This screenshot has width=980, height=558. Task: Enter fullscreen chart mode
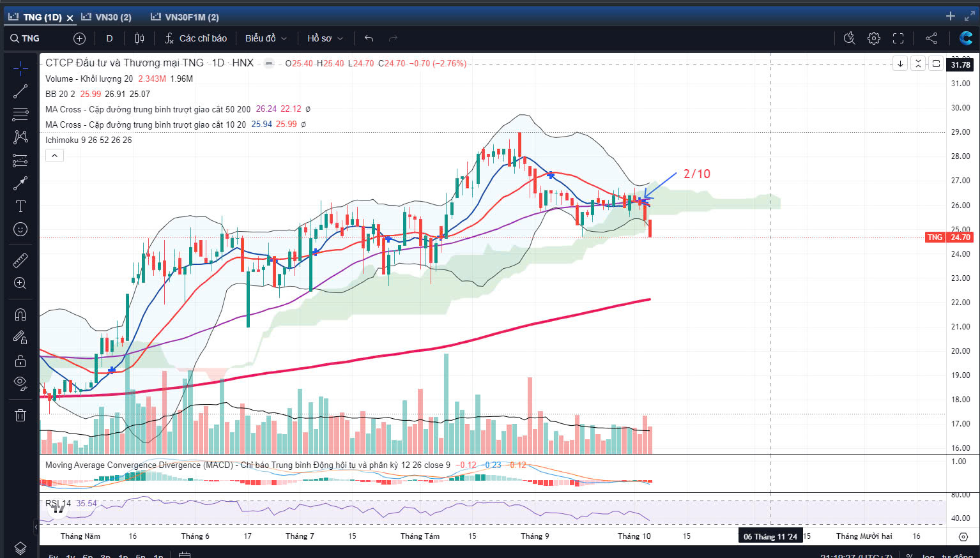tap(898, 38)
